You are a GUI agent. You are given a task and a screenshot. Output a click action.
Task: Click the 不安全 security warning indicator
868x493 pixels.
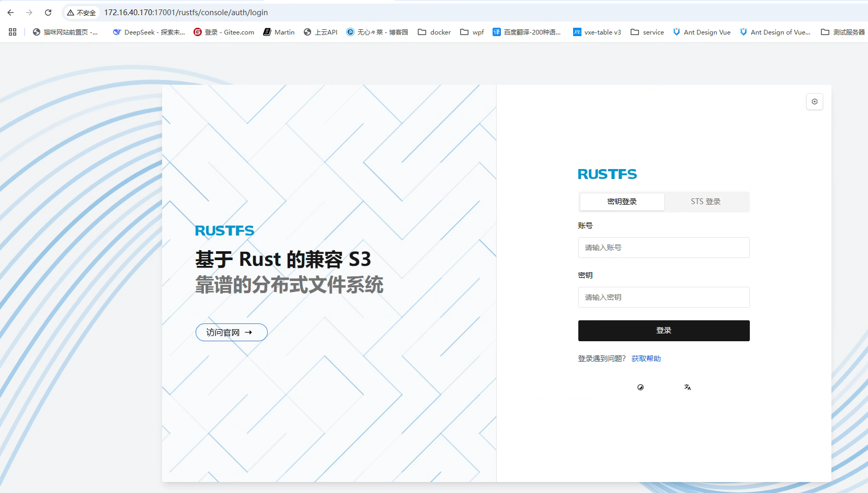coord(82,13)
